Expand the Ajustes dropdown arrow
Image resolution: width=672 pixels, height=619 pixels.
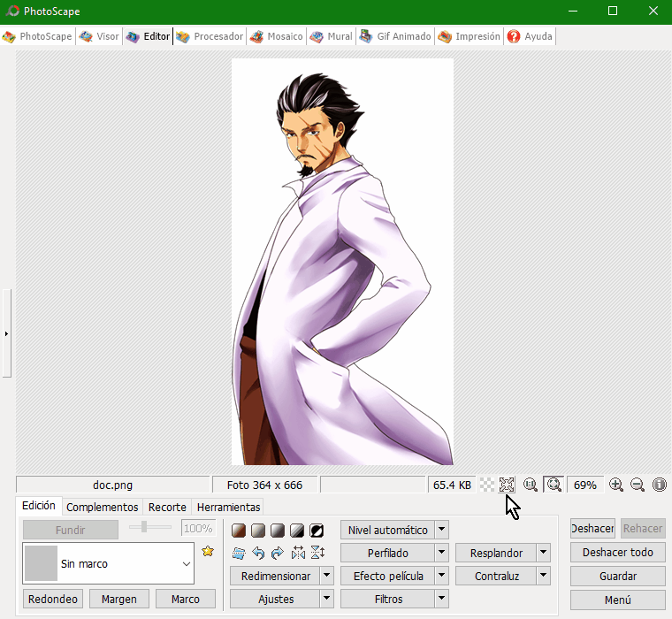click(x=327, y=599)
